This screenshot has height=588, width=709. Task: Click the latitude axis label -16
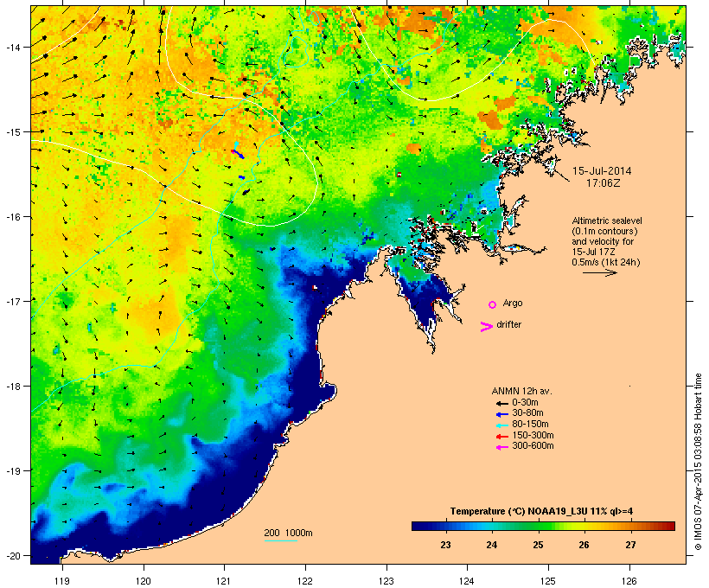point(13,217)
